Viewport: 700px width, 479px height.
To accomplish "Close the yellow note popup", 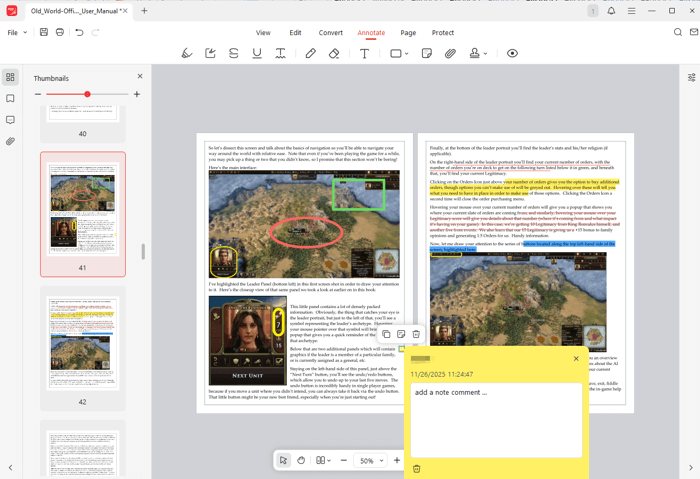I will [x=576, y=358].
